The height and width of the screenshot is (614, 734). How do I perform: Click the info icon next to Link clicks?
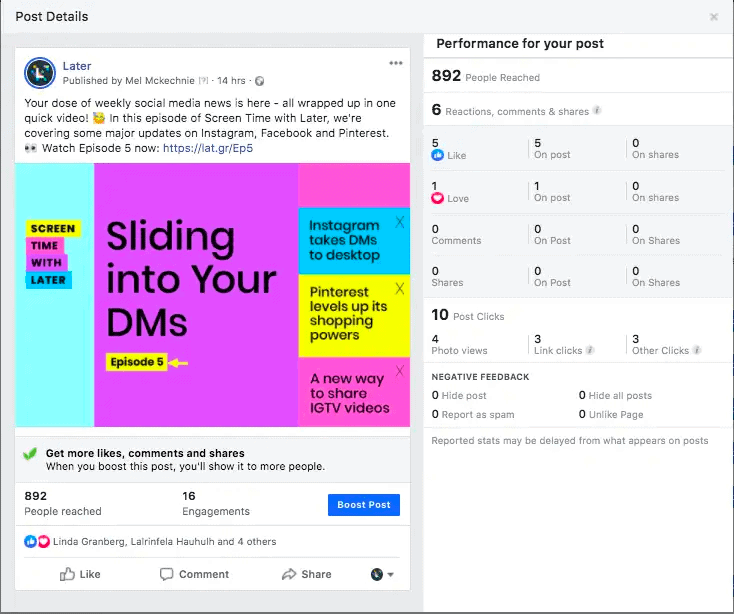pyautogui.click(x=590, y=351)
